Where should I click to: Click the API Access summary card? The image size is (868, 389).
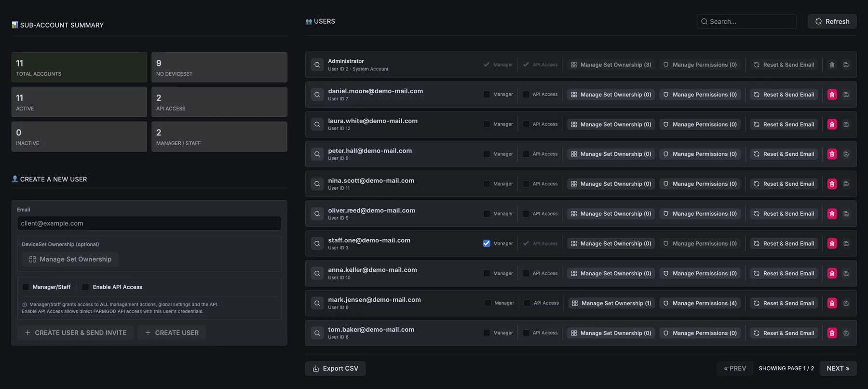pos(219,102)
